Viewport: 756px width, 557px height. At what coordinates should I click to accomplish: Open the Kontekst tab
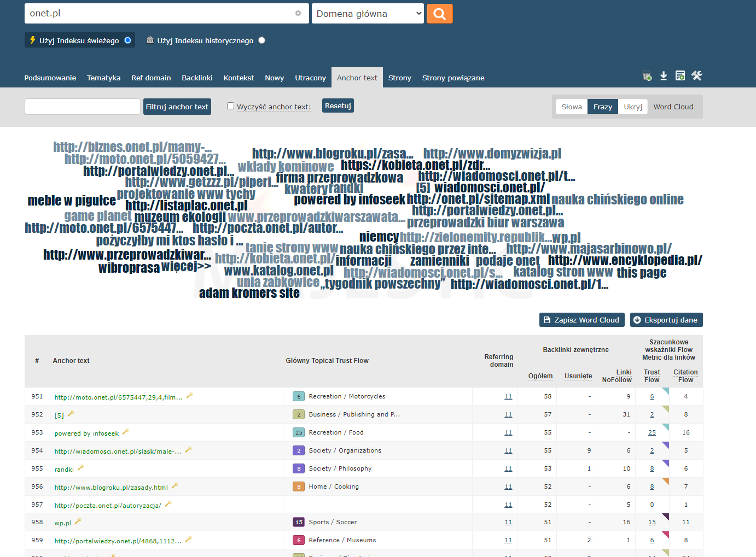(x=239, y=78)
